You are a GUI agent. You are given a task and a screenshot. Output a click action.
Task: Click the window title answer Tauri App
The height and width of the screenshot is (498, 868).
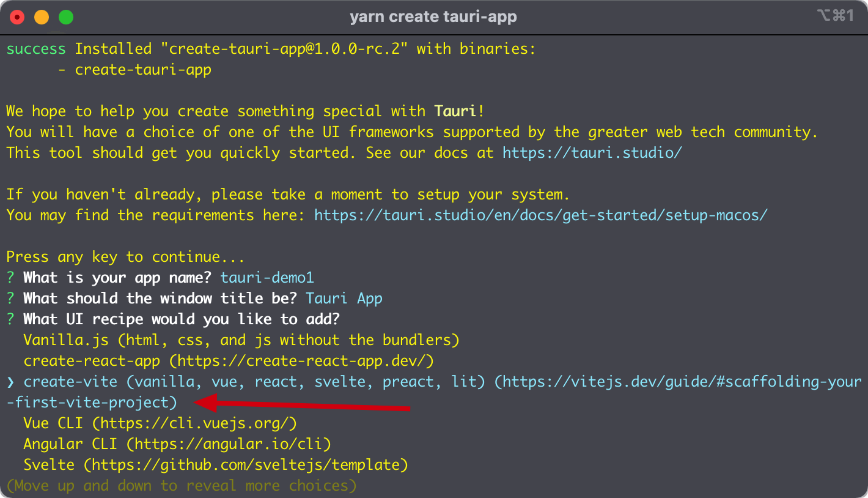pos(344,299)
